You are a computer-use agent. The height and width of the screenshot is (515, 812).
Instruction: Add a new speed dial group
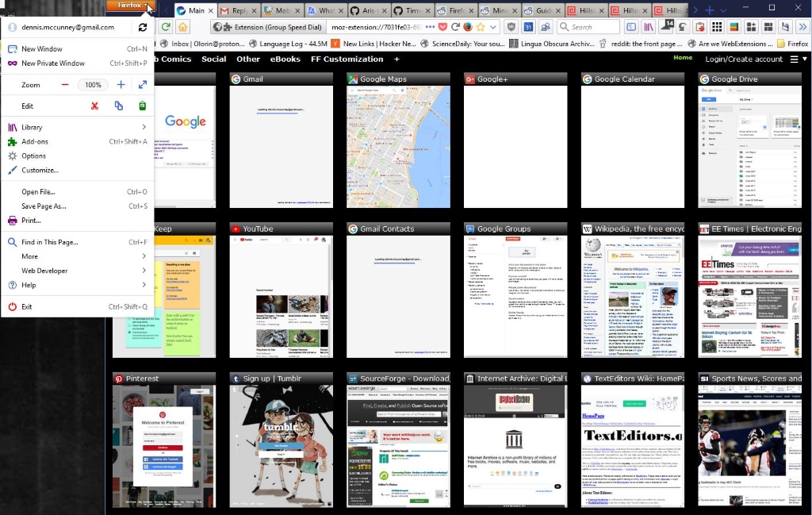[x=396, y=59]
